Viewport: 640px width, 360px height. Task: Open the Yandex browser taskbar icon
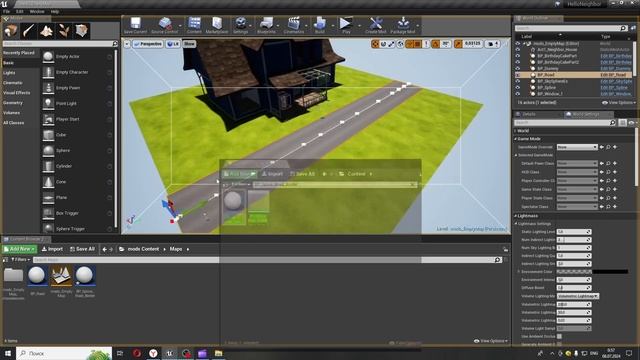(x=153, y=353)
